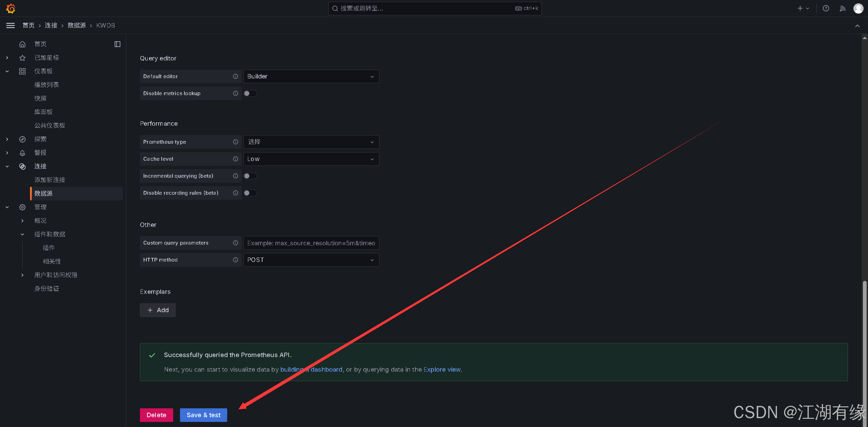Toggle Disable recording rules (beta) switch
868x427 pixels.
[x=250, y=193]
